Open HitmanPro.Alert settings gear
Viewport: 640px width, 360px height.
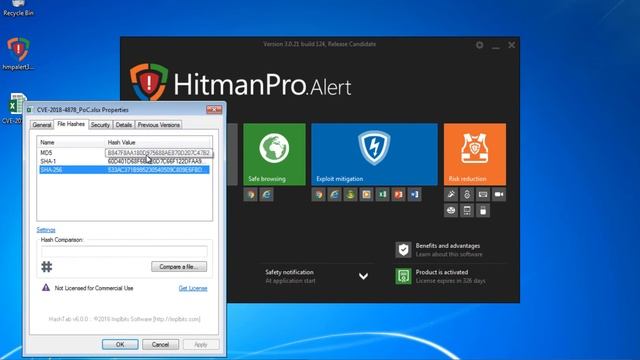[x=480, y=45]
